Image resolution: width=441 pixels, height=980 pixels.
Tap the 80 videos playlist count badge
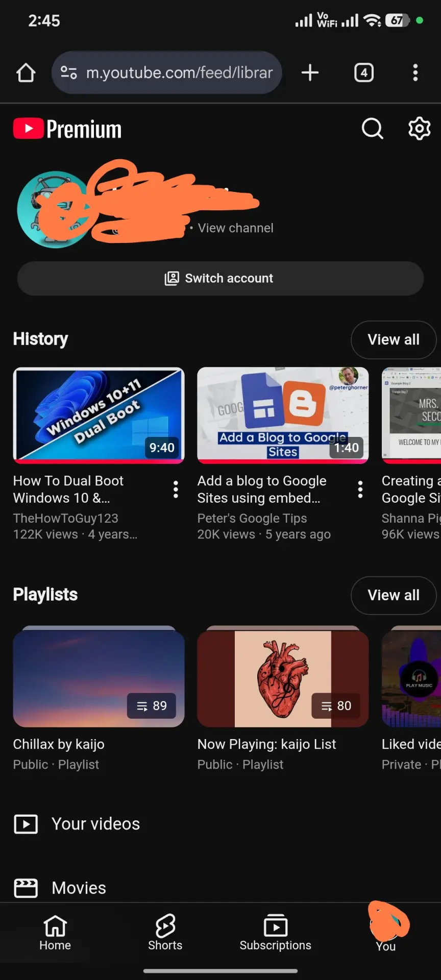click(336, 706)
